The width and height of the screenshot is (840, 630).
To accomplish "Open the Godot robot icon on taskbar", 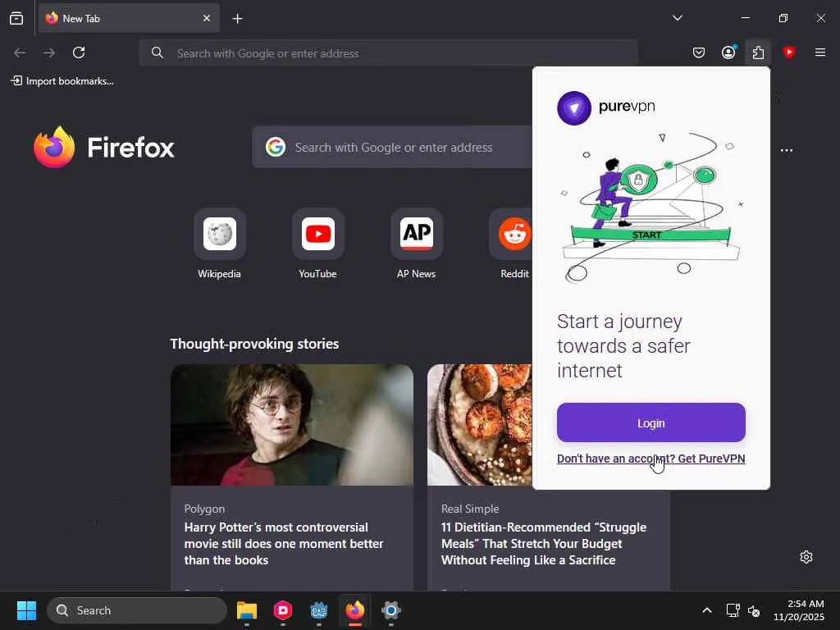I will click(x=319, y=610).
